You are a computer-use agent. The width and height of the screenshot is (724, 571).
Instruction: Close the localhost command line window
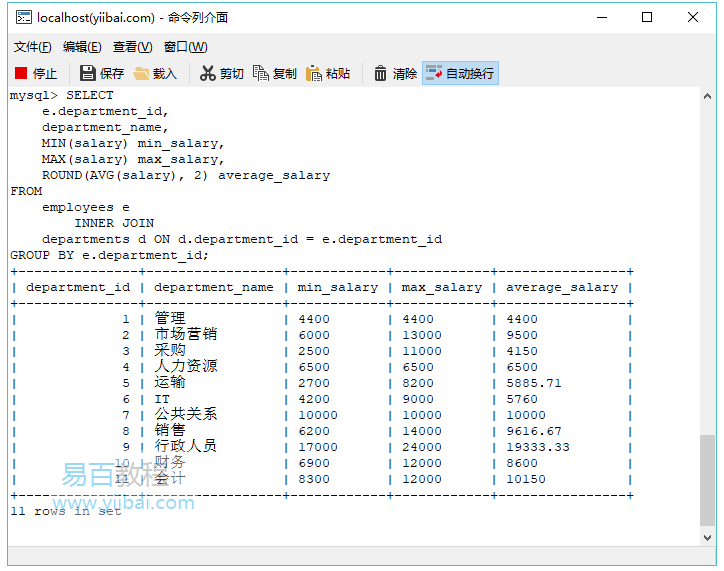coord(693,17)
